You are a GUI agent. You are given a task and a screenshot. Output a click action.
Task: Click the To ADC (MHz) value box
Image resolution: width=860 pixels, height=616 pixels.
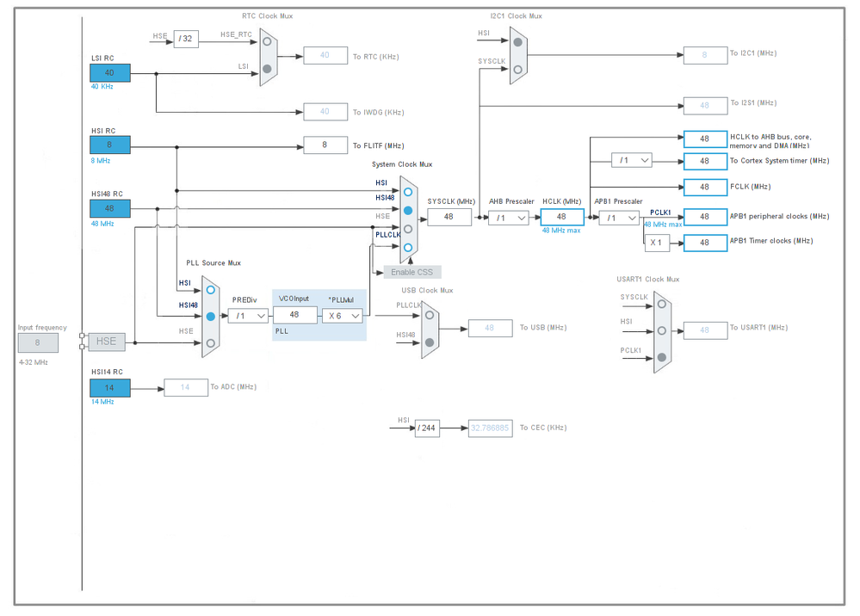click(186, 387)
